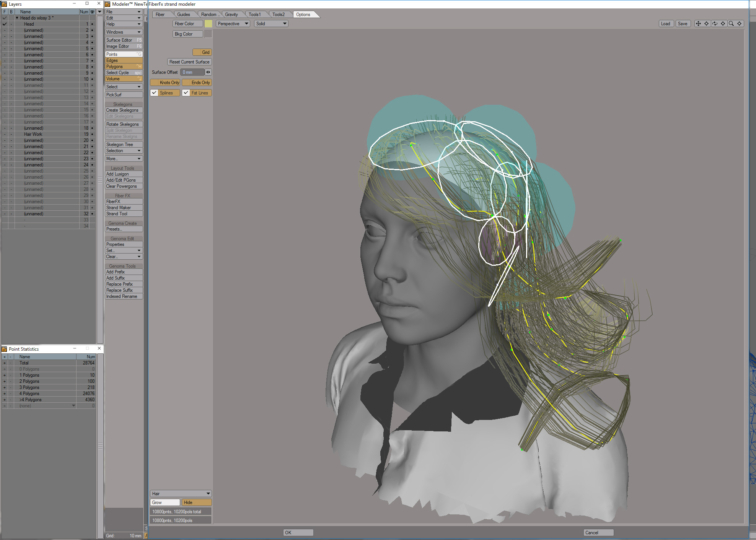Click the diamond icon beside the rotate icon
This screenshot has height=540, width=756.
point(723,24)
